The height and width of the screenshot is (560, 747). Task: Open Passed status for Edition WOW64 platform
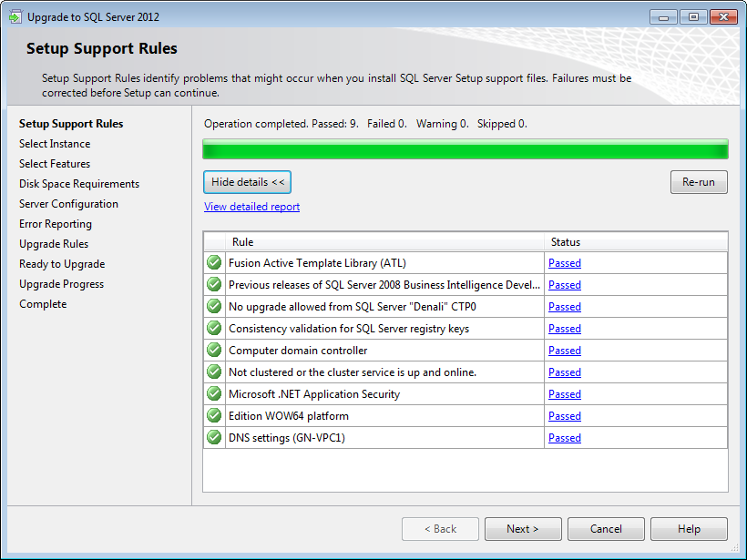click(565, 416)
